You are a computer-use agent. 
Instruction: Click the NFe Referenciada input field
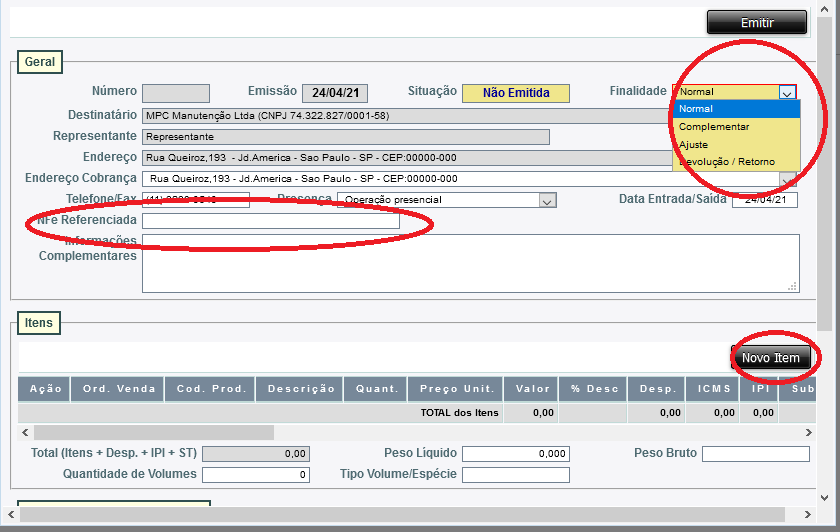point(270,221)
